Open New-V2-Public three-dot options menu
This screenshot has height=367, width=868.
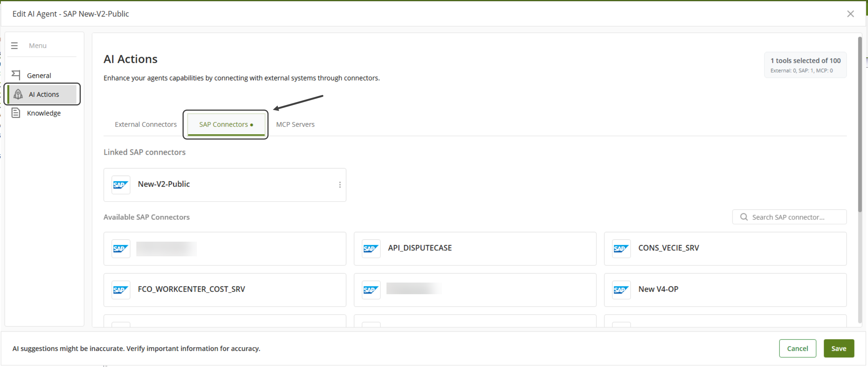point(340,185)
